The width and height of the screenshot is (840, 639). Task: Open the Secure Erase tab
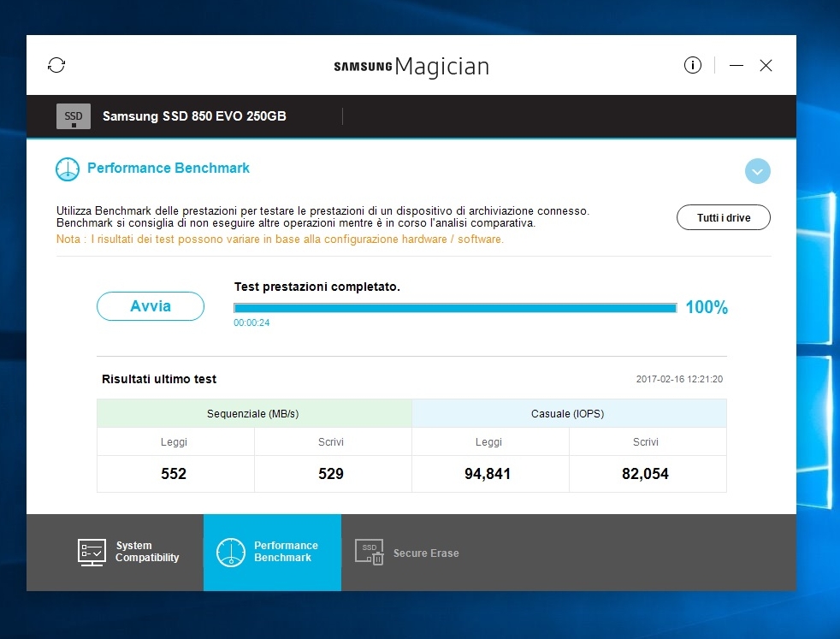[x=407, y=553]
